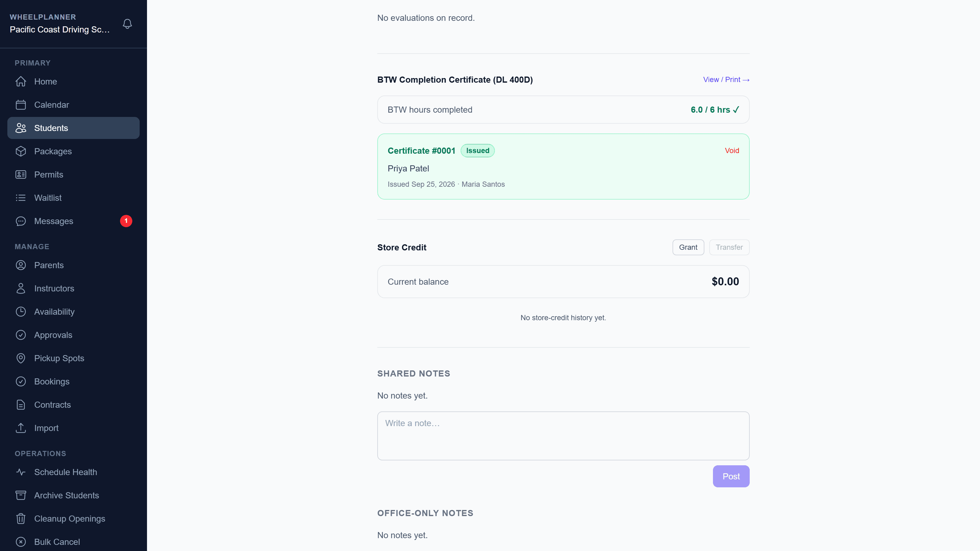The width and height of the screenshot is (980, 551).
Task: Open View / Print certificate link
Action: [x=726, y=80]
